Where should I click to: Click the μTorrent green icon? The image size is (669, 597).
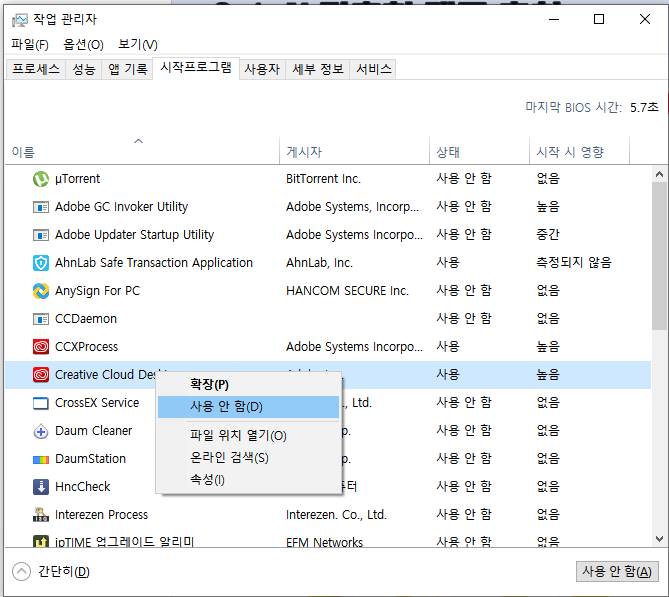coord(41,179)
